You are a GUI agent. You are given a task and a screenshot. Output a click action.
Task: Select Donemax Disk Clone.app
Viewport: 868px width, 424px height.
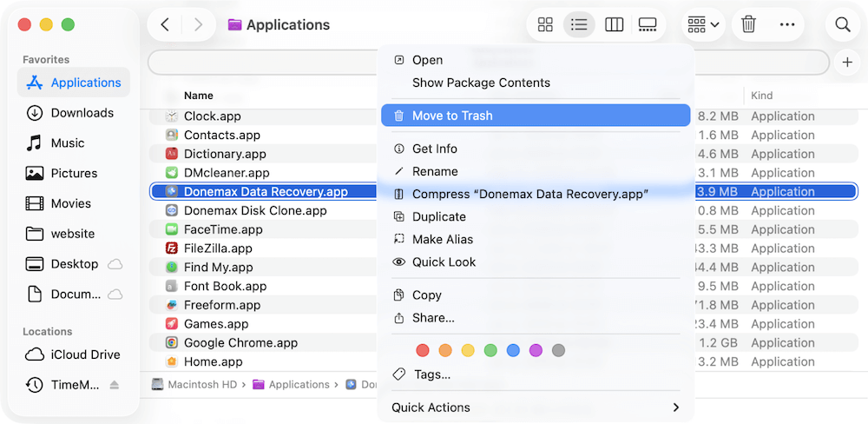coord(503,210)
